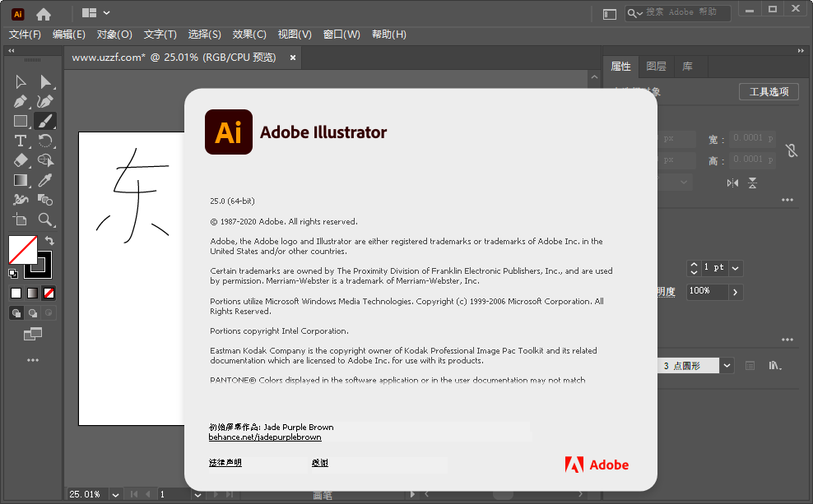Open the 对象(O) menu

click(x=114, y=35)
